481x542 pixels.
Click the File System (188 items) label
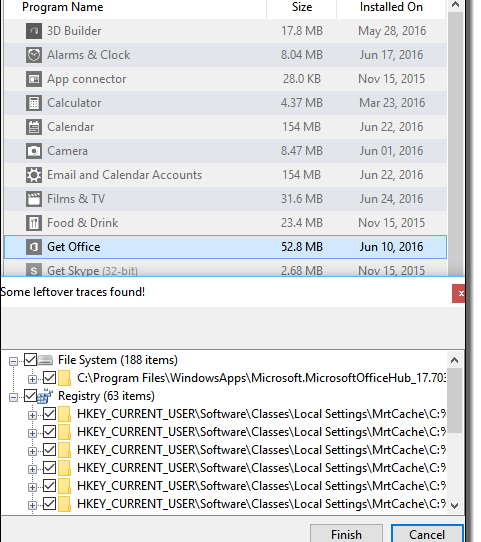[x=117, y=360]
